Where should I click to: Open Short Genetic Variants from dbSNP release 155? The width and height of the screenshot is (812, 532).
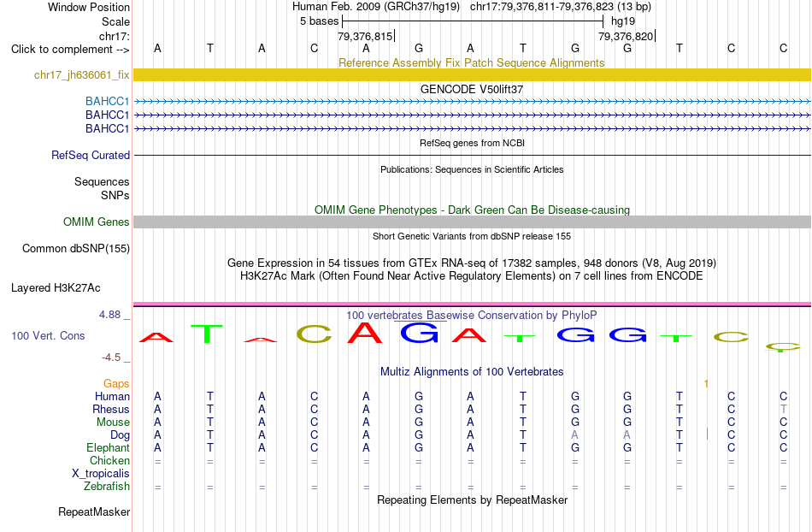tap(472, 236)
